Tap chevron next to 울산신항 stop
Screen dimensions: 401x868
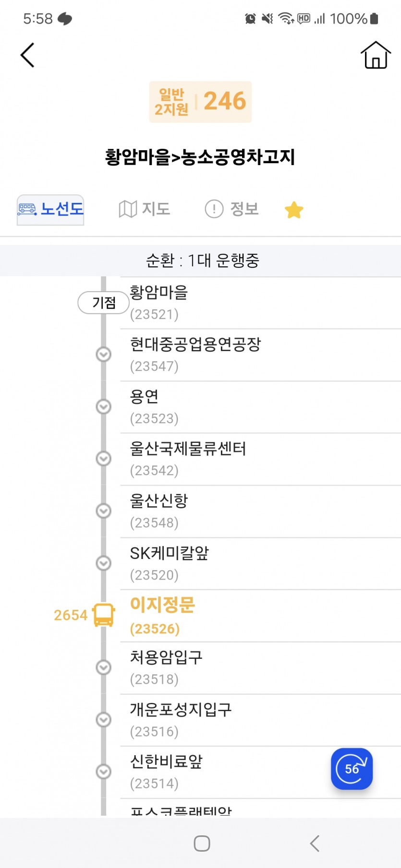tap(104, 511)
